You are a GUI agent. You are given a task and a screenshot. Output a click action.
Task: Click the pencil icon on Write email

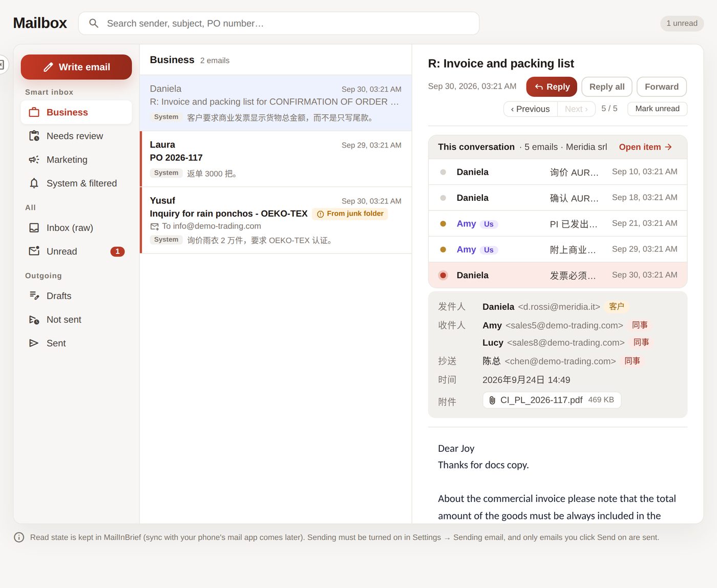[x=48, y=67]
